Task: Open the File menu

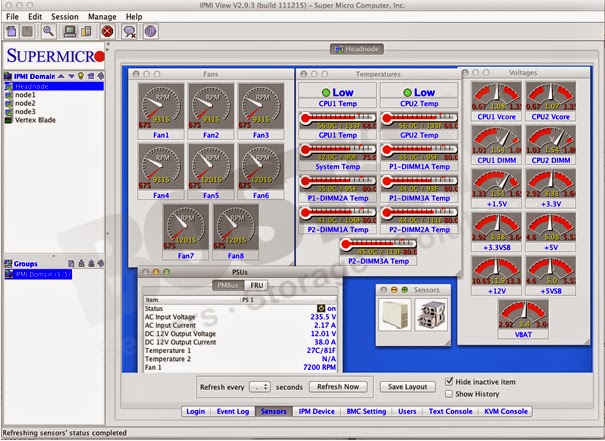Action: pos(12,17)
